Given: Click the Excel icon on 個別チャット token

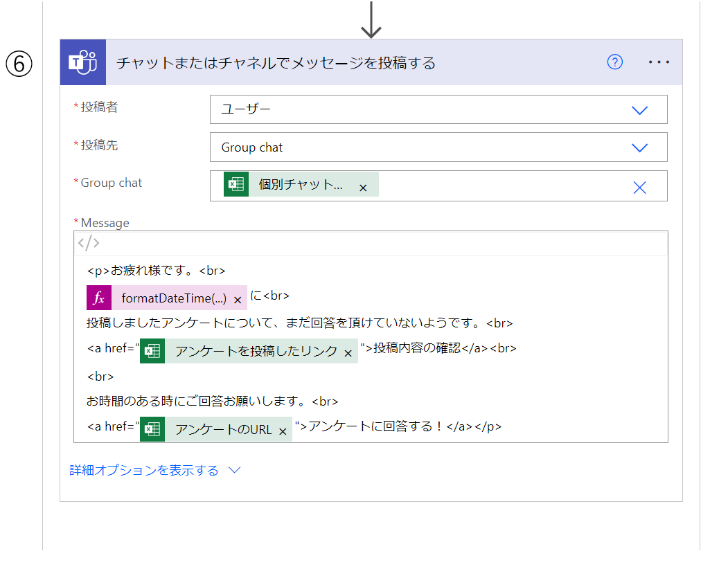Looking at the screenshot, I should (236, 184).
